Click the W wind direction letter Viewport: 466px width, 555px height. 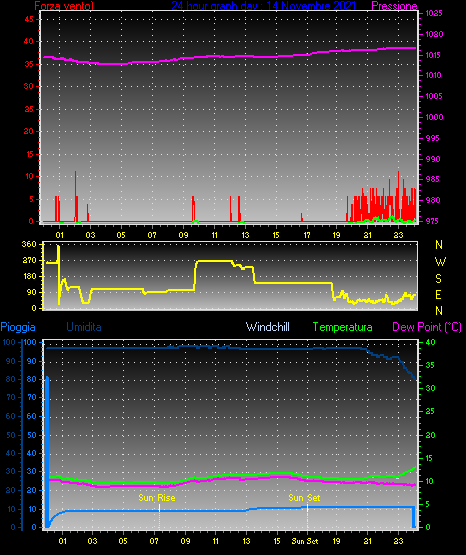pyautogui.click(x=440, y=262)
